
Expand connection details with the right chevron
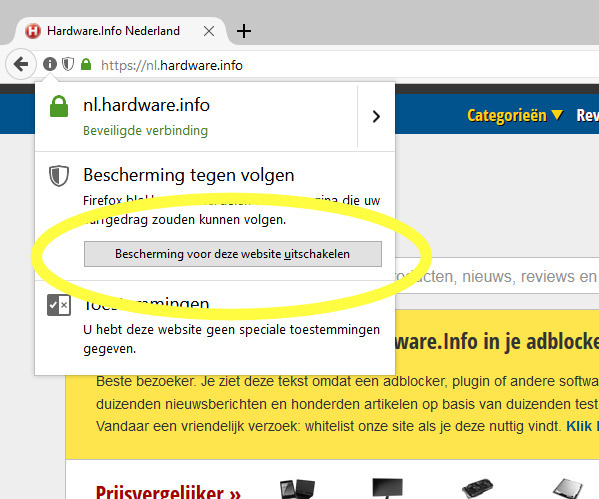click(376, 116)
